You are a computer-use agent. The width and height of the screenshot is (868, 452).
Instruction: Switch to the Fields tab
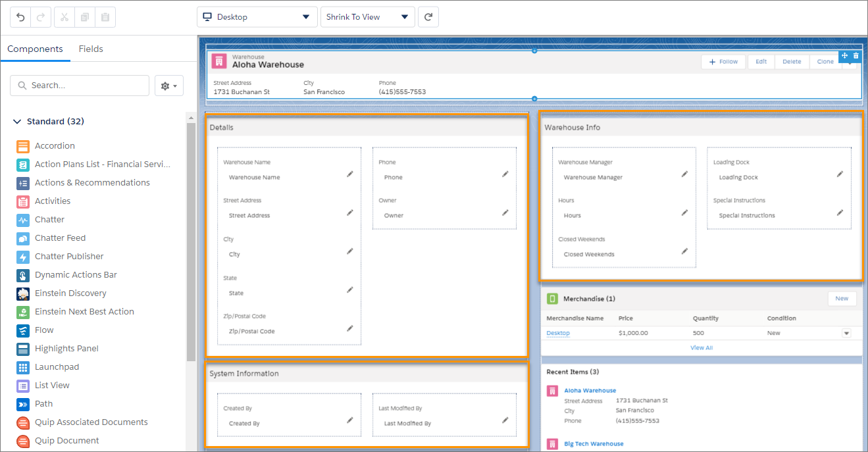[91, 49]
